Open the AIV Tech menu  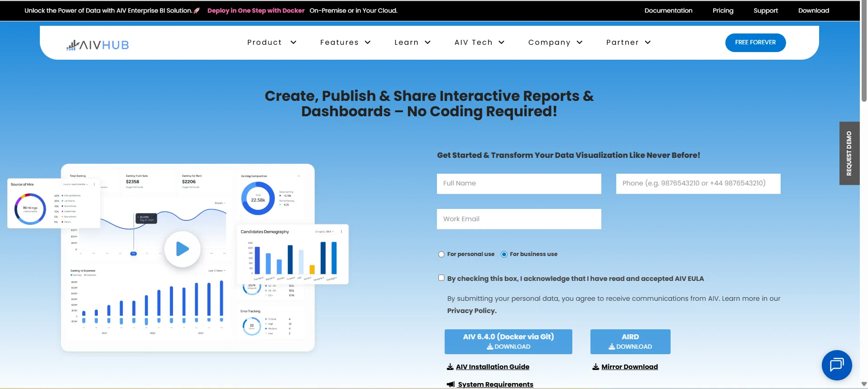pyautogui.click(x=473, y=43)
